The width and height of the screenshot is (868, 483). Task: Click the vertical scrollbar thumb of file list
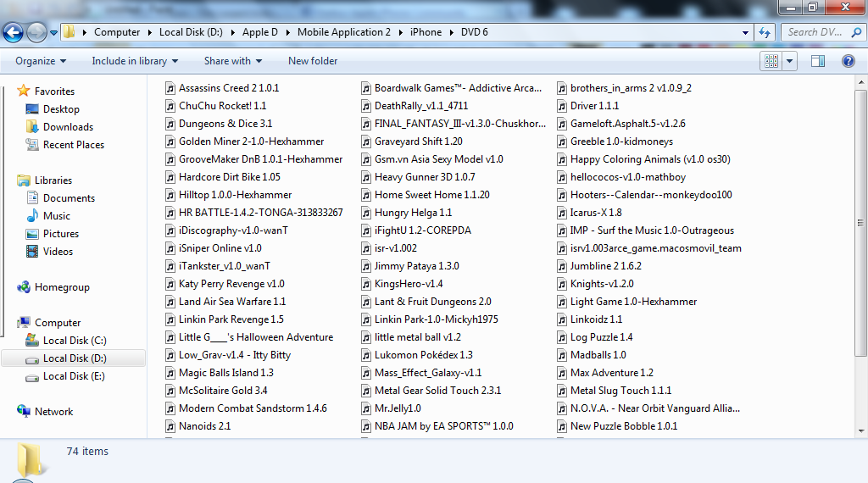pos(861,223)
